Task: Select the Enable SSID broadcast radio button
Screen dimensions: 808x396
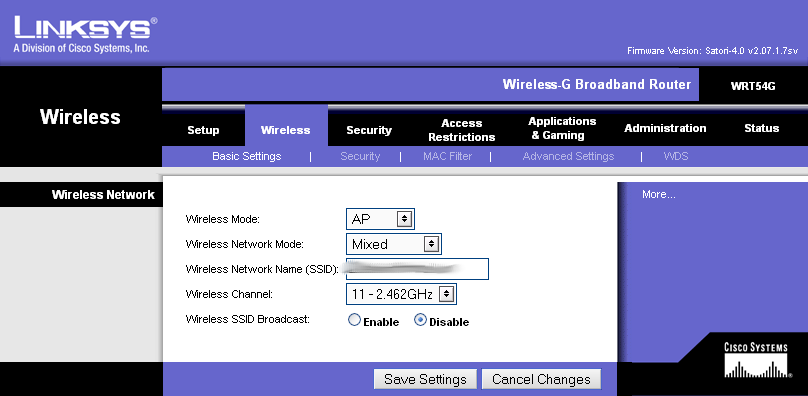Action: tap(354, 321)
